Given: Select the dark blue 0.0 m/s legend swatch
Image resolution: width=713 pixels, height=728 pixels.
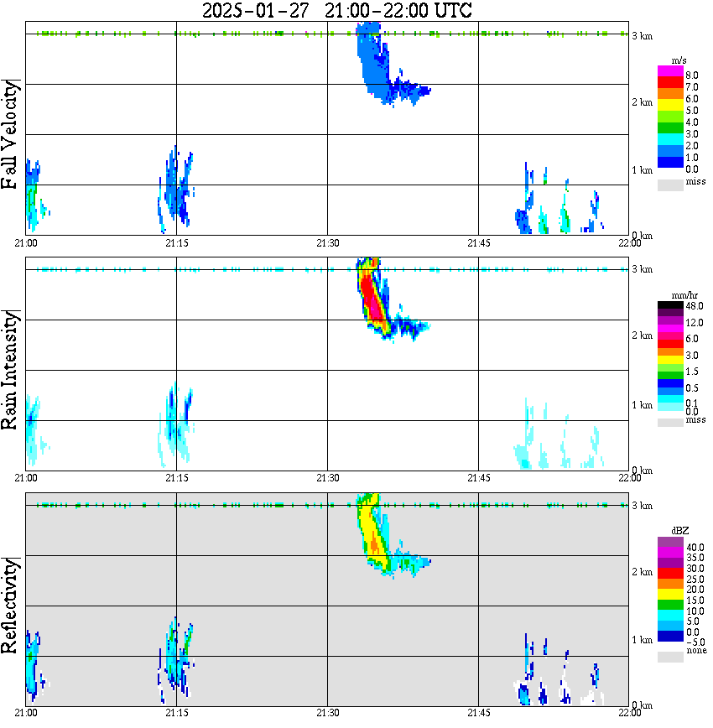Looking at the screenshot, I should 670,163.
